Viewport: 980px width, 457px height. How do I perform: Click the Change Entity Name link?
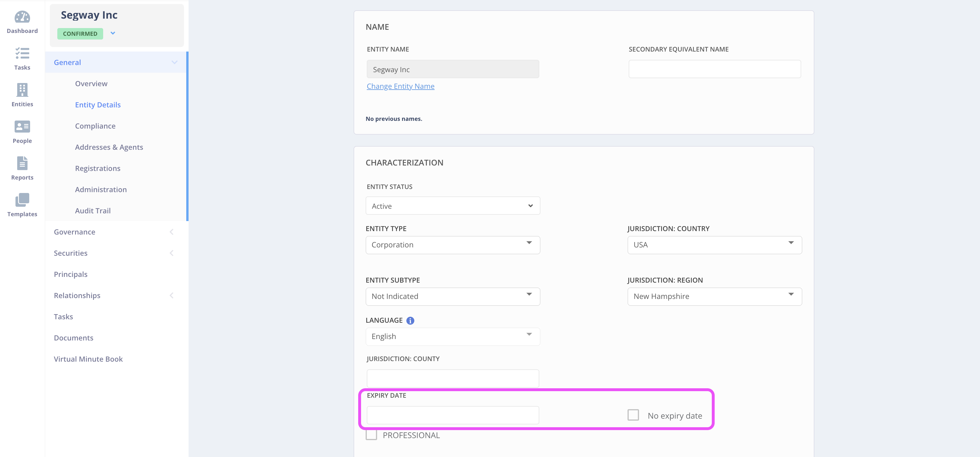click(x=400, y=86)
